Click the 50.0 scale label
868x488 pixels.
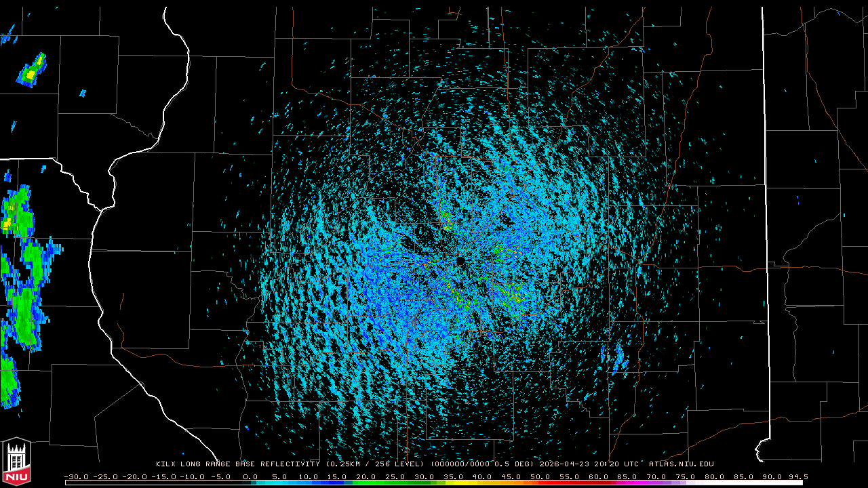click(x=540, y=476)
